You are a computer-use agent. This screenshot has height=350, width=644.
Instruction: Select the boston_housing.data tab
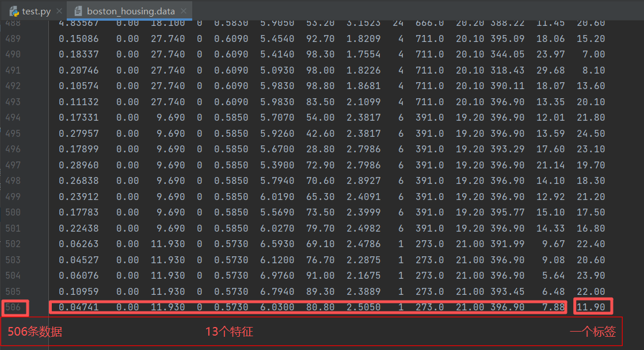pyautogui.click(x=130, y=11)
